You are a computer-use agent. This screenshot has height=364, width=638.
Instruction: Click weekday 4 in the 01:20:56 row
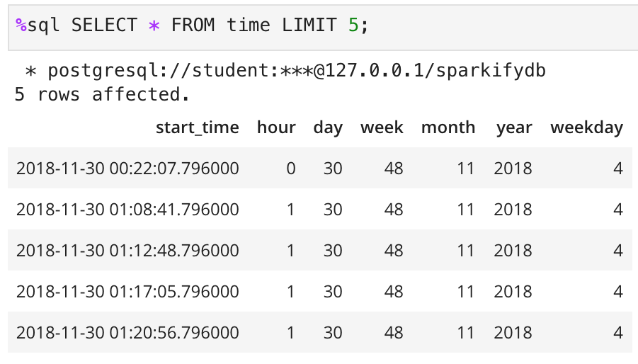pyautogui.click(x=618, y=333)
